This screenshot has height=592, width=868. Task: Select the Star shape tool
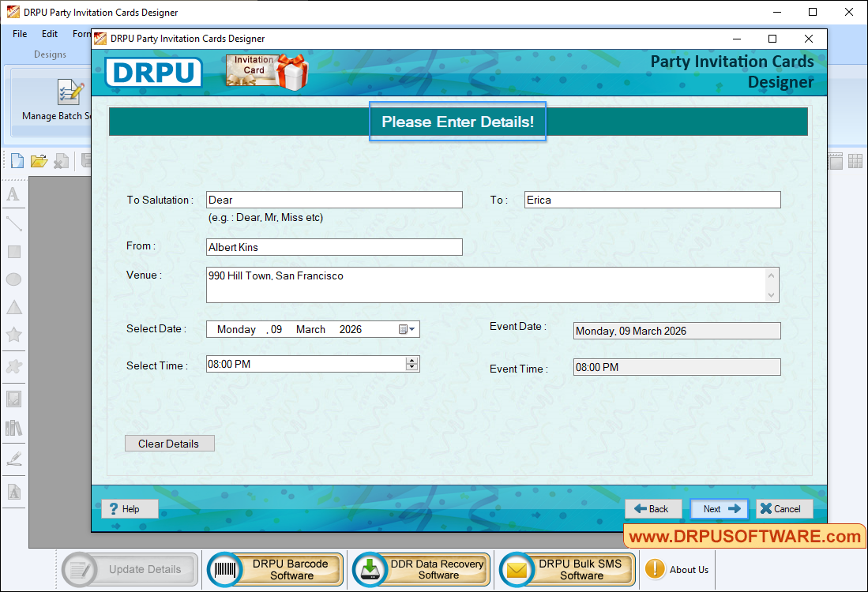coord(13,335)
